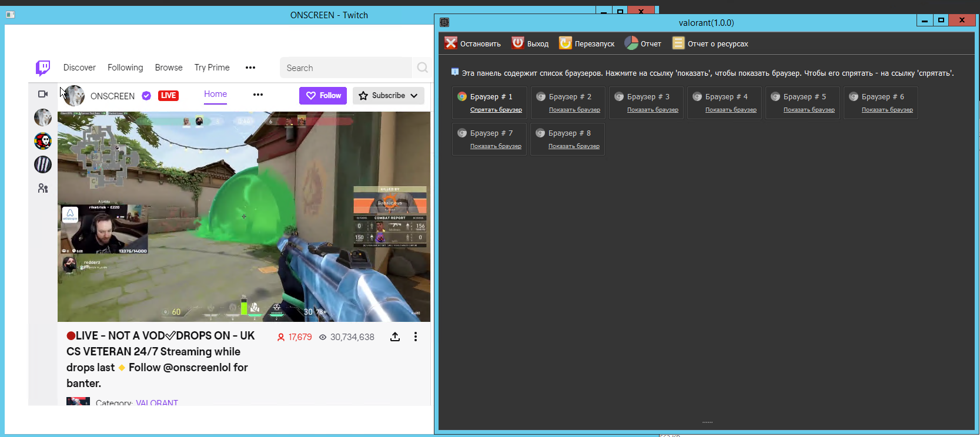Follow the ONSCREEN channel

[323, 96]
